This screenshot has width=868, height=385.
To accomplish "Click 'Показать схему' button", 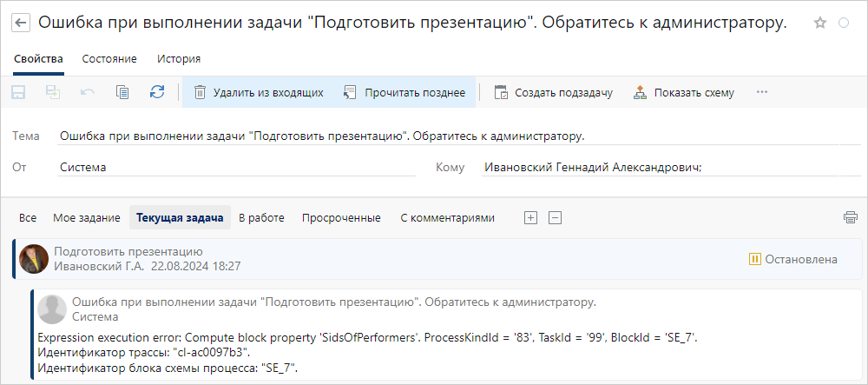I will coord(684,92).
